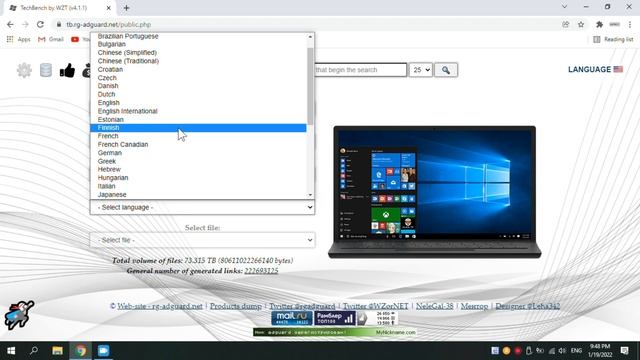Select Czech from the dropdown list

198,78
